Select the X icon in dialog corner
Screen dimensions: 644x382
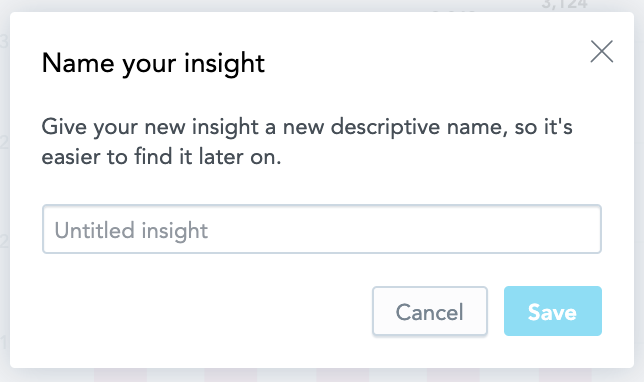(602, 51)
